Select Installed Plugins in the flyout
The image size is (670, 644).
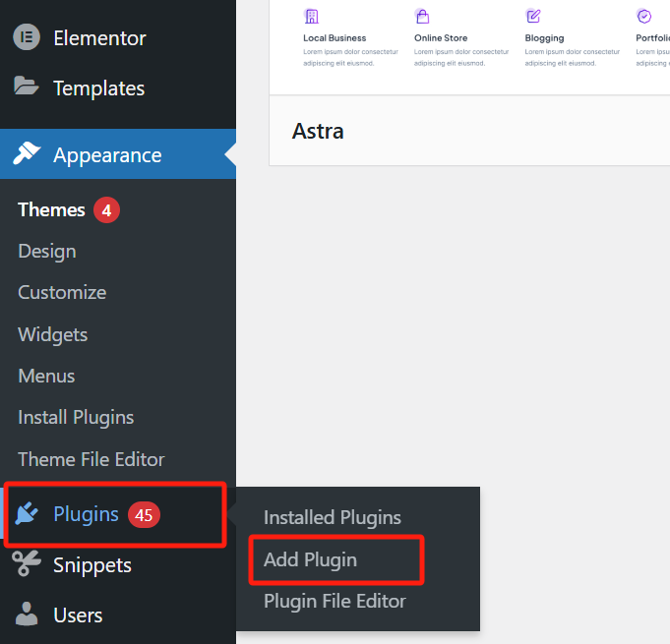pyautogui.click(x=332, y=517)
